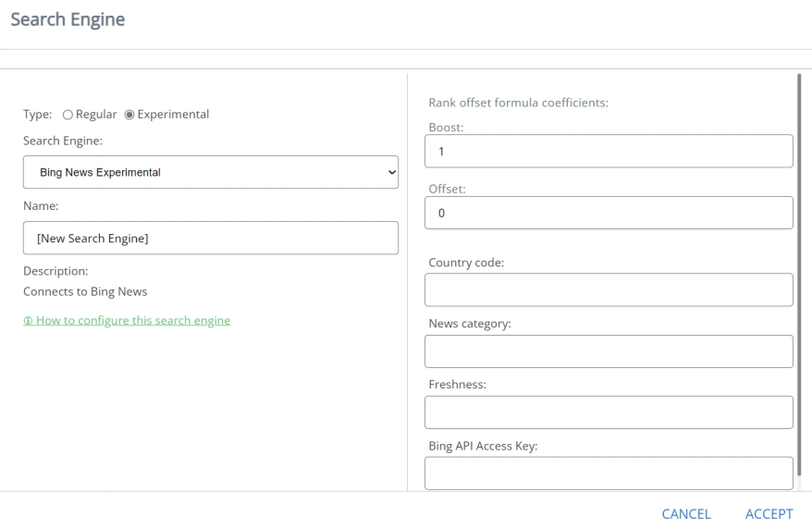Open the Bing News Experimental dropdown

point(211,172)
